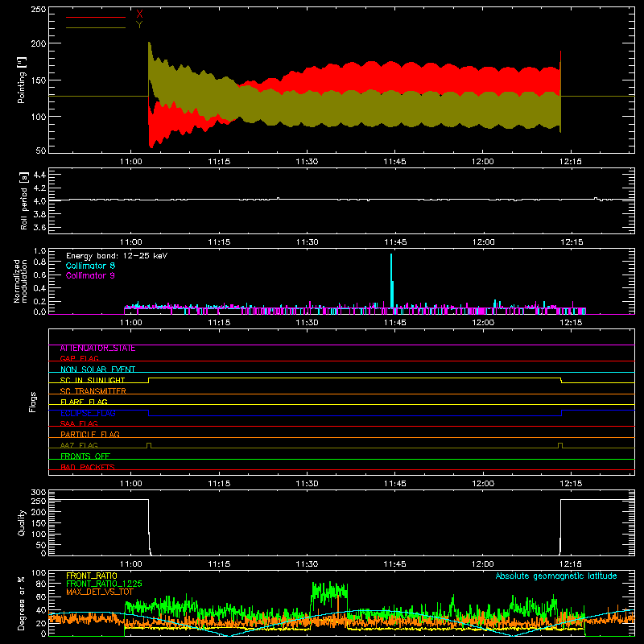The image size is (644, 644).
Task: Click 'Absolute geomagnetic latitude' legend text
Action: pyautogui.click(x=556, y=576)
